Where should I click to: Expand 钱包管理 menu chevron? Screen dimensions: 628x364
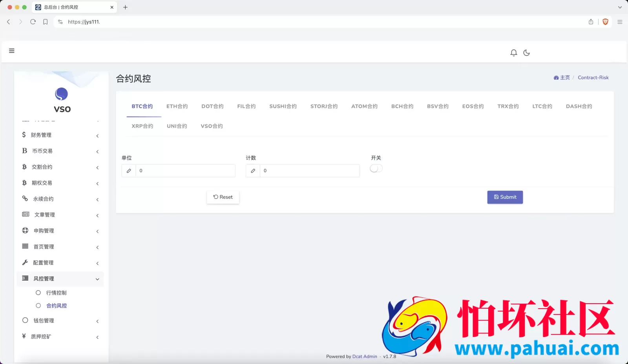pyautogui.click(x=97, y=321)
